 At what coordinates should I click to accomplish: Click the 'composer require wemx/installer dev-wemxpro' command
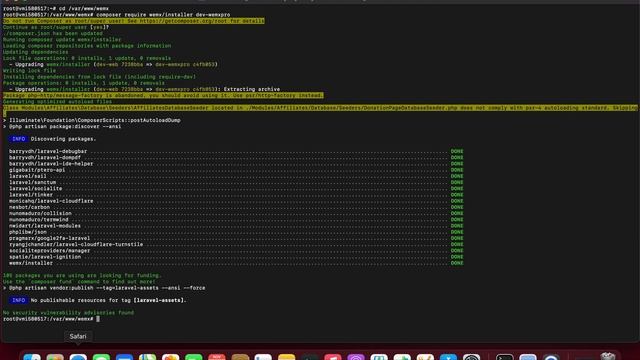tap(163, 15)
